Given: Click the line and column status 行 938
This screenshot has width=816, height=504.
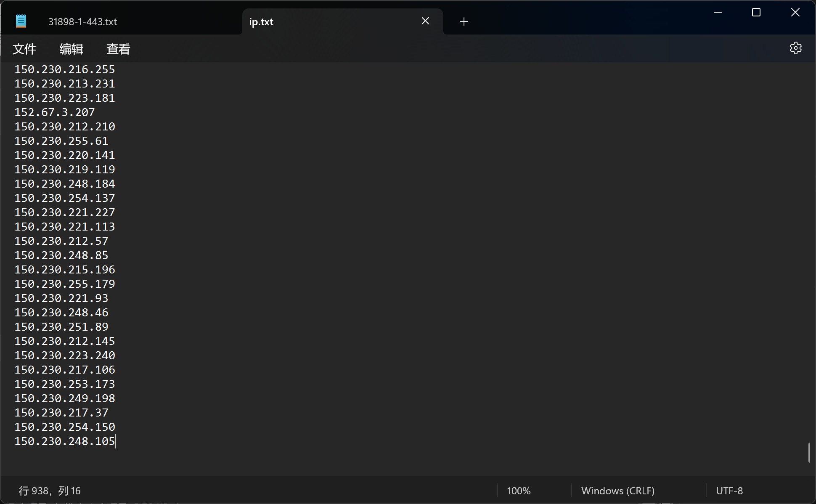Looking at the screenshot, I should [x=50, y=491].
